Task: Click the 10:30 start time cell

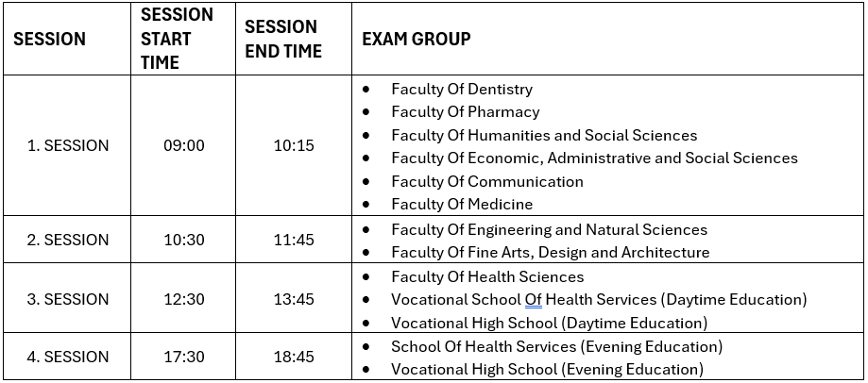Action: click(184, 240)
